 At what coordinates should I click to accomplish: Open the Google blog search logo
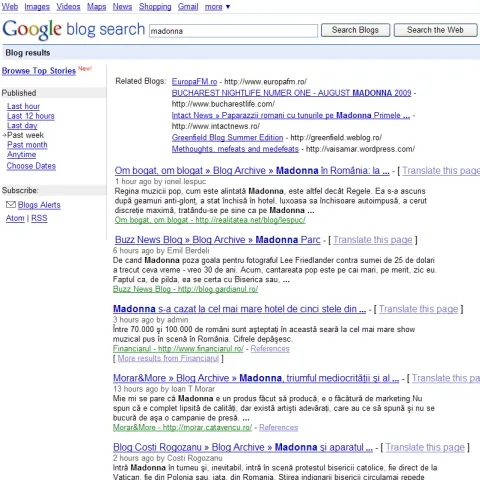[74, 30]
